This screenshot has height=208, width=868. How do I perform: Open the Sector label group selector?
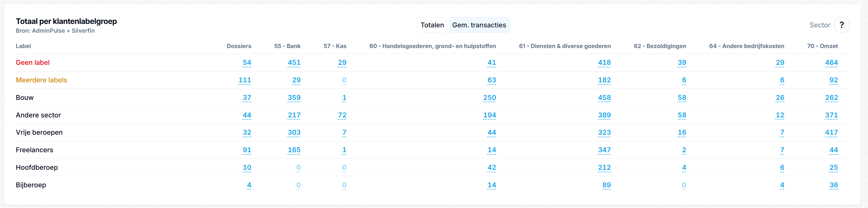coord(819,25)
